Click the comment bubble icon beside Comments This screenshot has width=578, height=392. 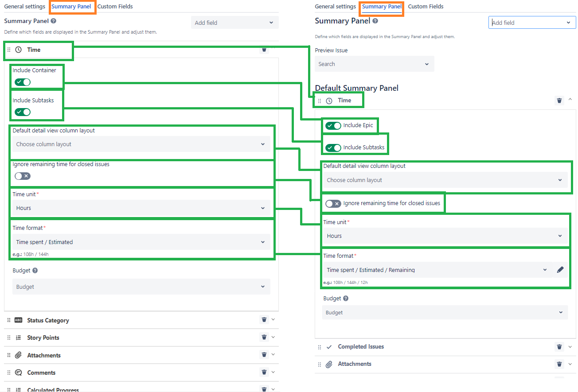pos(18,372)
